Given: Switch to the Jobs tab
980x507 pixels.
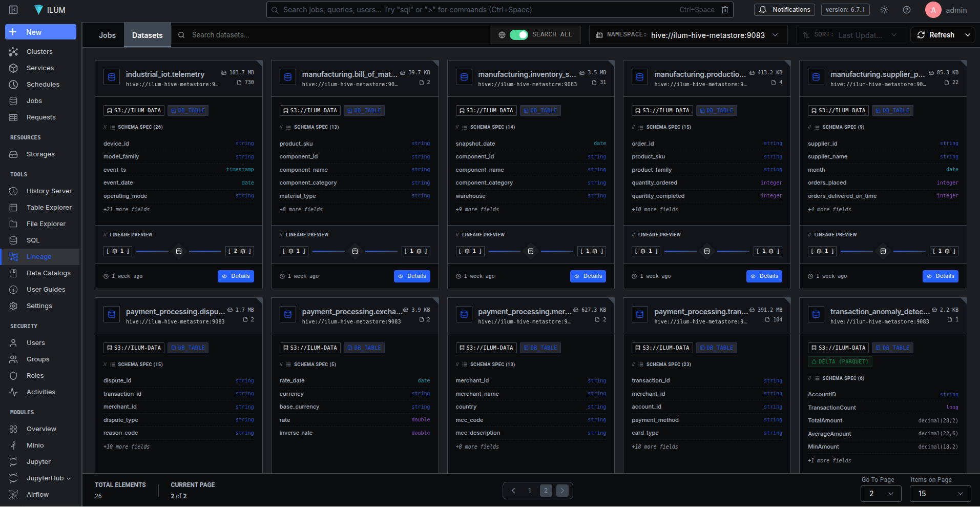Looking at the screenshot, I should click(x=107, y=35).
